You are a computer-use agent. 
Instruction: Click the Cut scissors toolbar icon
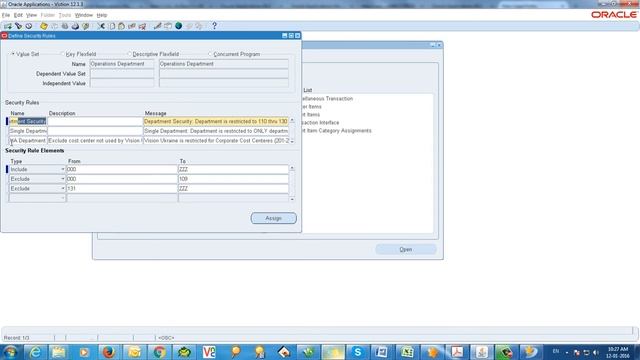(x=101, y=26)
